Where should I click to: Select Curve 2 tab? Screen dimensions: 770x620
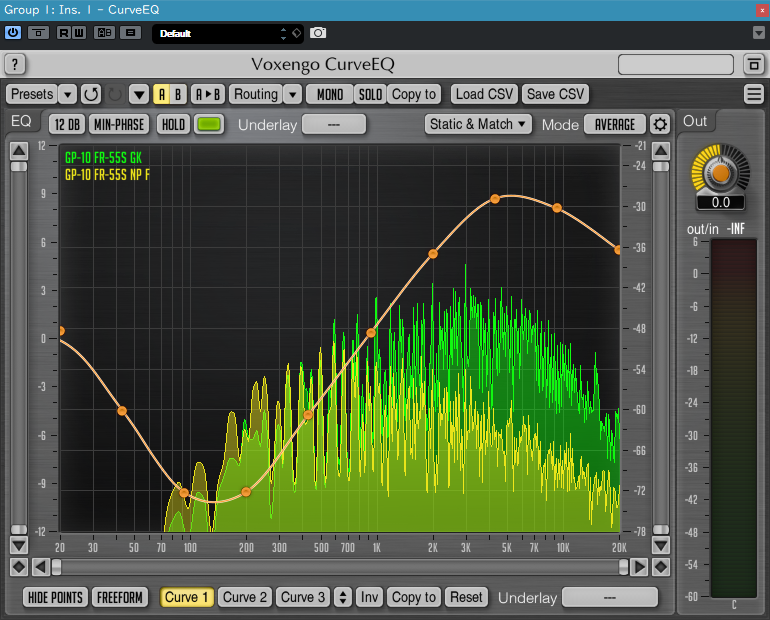pyautogui.click(x=245, y=597)
